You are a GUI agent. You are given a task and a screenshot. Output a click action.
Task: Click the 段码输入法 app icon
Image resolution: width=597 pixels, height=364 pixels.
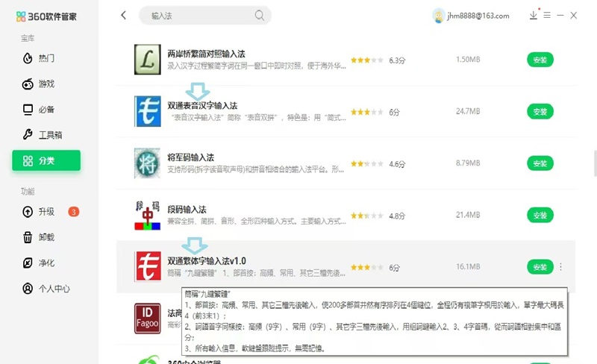pyautogui.click(x=147, y=215)
